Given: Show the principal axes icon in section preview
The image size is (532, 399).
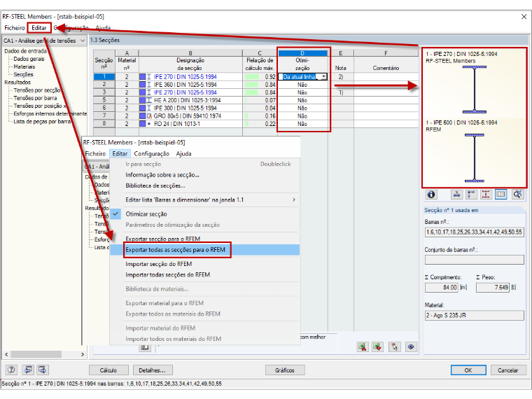Looking at the screenshot, I should pyautogui.click(x=471, y=195).
